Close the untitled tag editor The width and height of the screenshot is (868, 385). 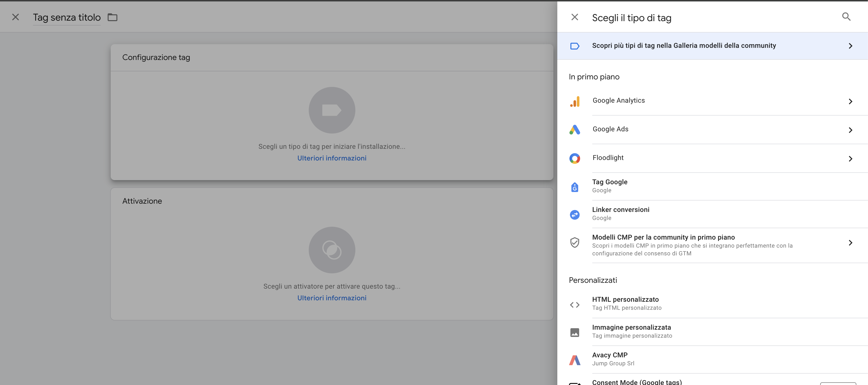(16, 17)
